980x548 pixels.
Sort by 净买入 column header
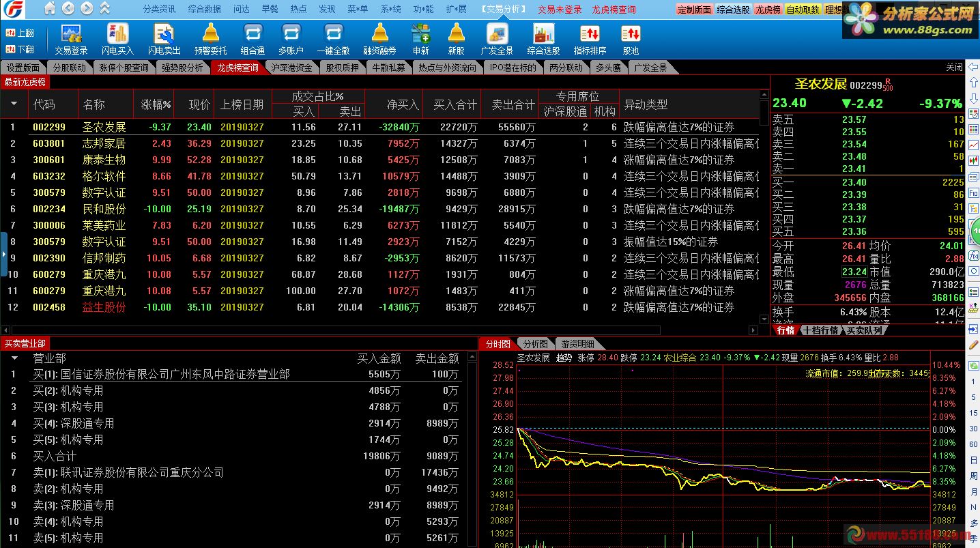tap(403, 104)
